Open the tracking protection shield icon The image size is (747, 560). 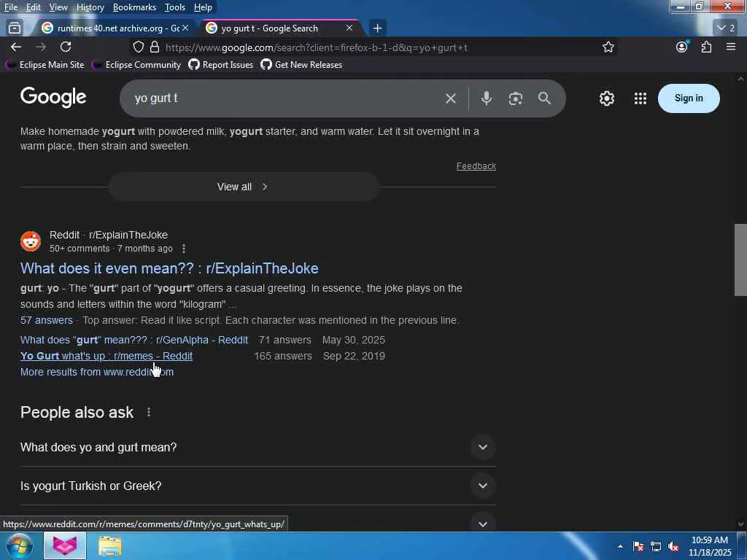(138, 47)
